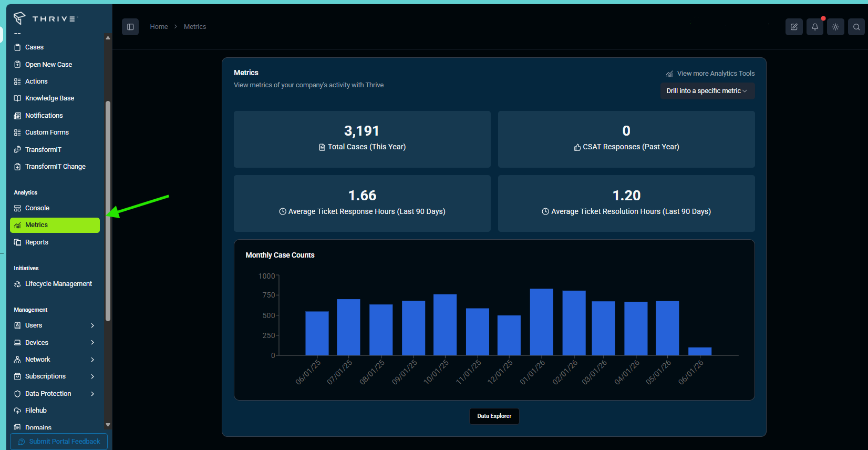Viewport: 868px width, 450px height.
Task: Open the search magnifier icon
Action: [x=856, y=27]
